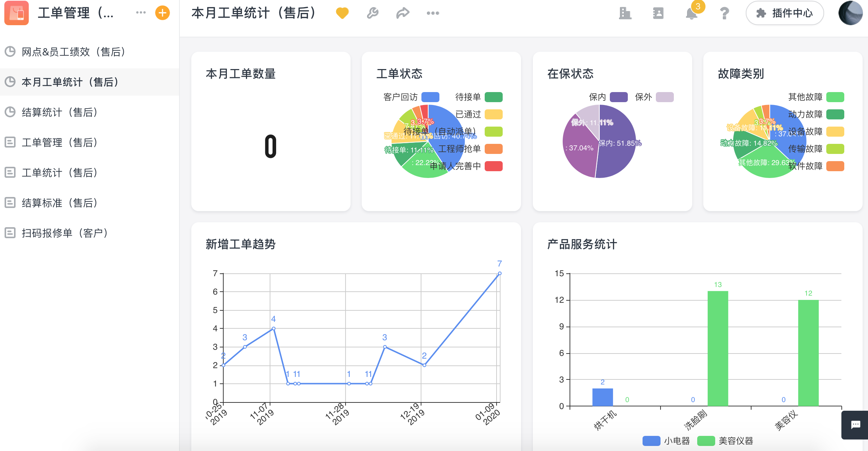
Task: Click the question mark help icon
Action: 724,13
